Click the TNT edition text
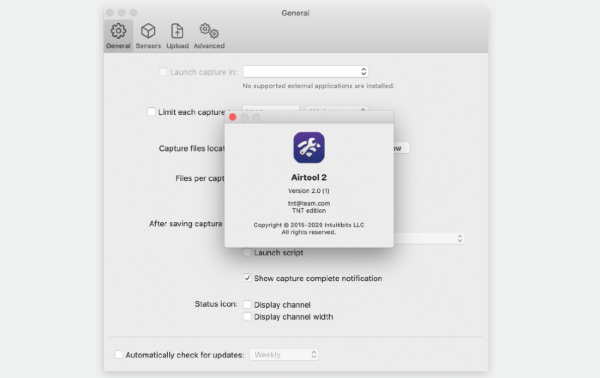This screenshot has width=600, height=378. (309, 211)
